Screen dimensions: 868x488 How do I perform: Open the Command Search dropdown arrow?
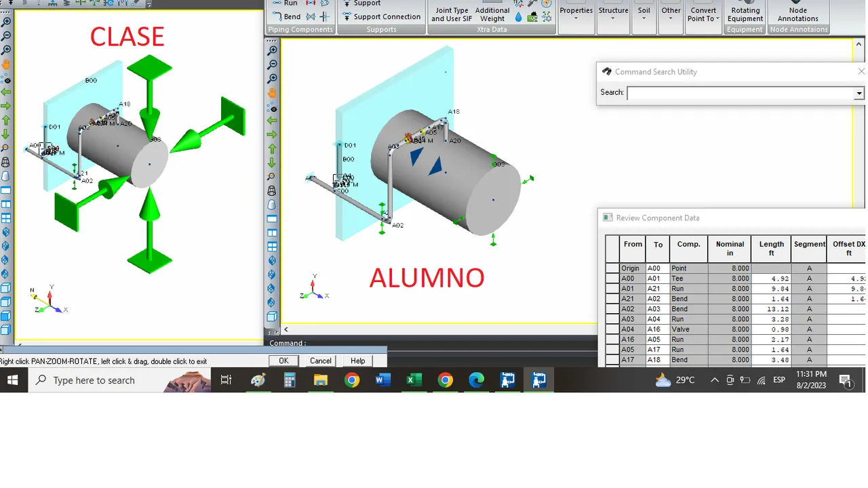[859, 94]
